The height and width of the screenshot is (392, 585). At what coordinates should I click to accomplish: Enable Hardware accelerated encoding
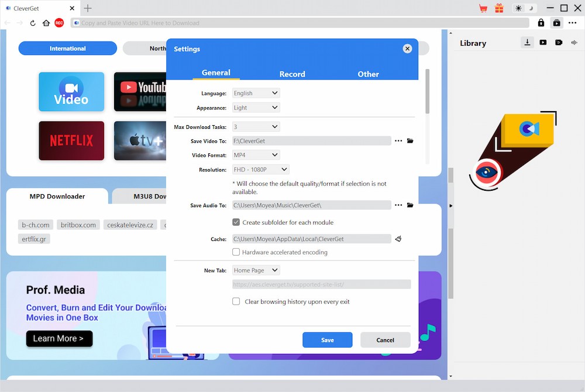236,252
